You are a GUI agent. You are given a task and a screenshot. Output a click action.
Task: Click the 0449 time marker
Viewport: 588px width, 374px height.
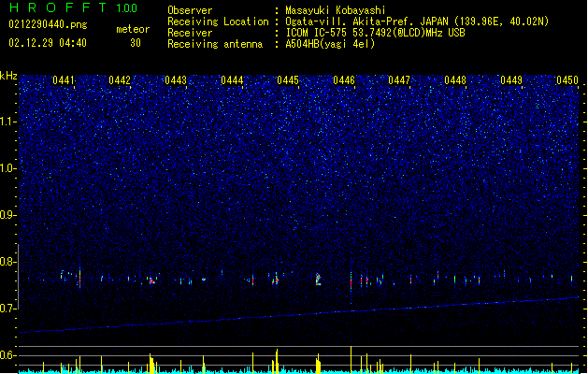pos(511,80)
